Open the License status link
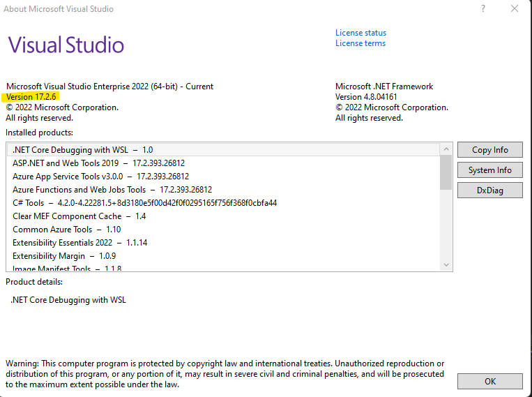Viewport: 532px width, 397px height. (x=360, y=33)
